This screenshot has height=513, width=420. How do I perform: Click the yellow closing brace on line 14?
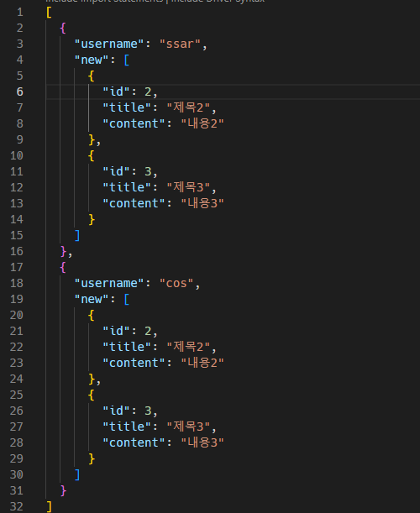coord(92,219)
